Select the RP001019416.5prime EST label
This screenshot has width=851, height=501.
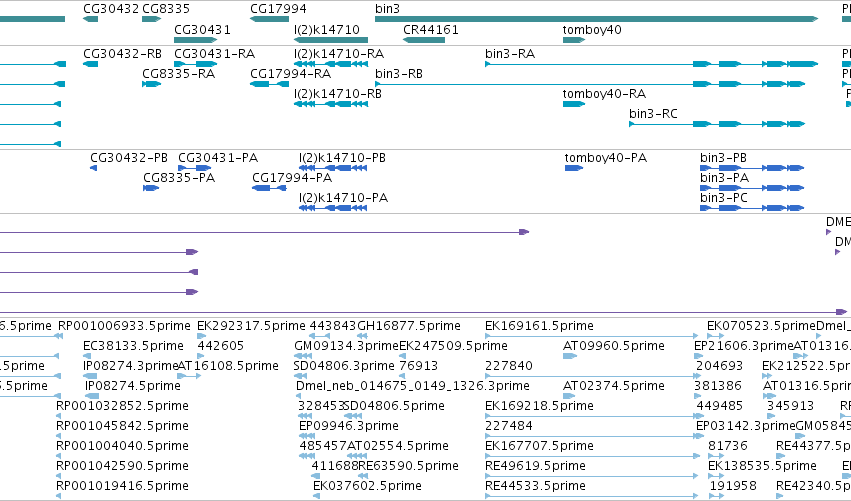[x=123, y=486]
